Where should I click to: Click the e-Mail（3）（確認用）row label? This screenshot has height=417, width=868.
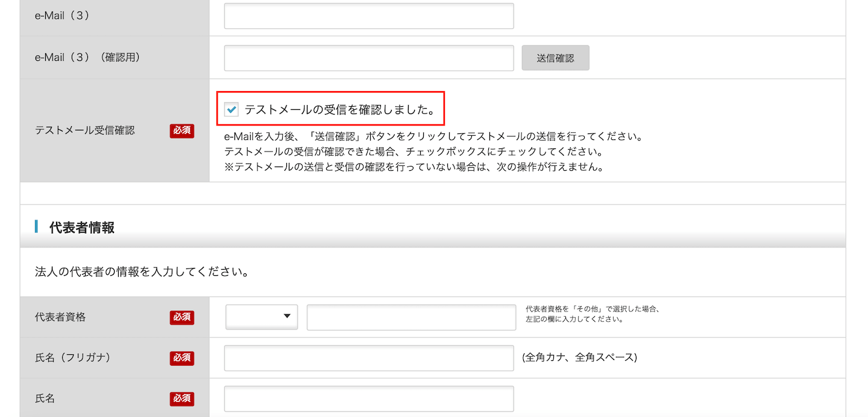click(x=87, y=57)
